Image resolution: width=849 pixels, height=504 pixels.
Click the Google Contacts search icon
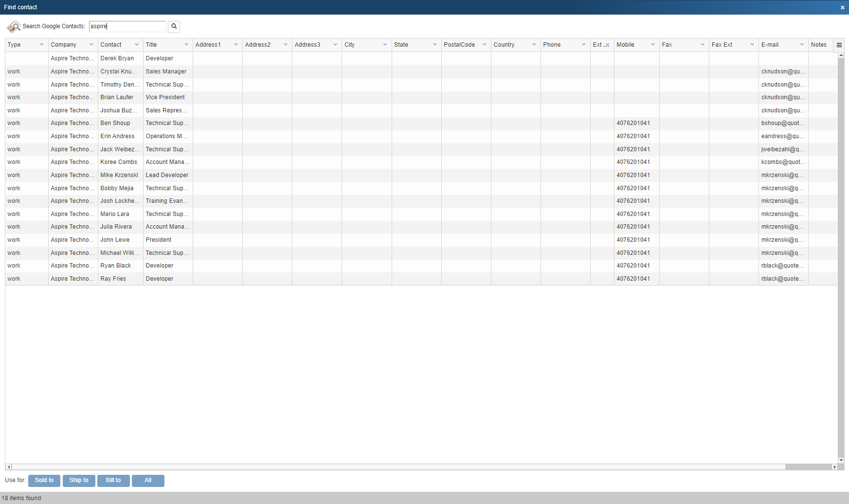pos(14,26)
